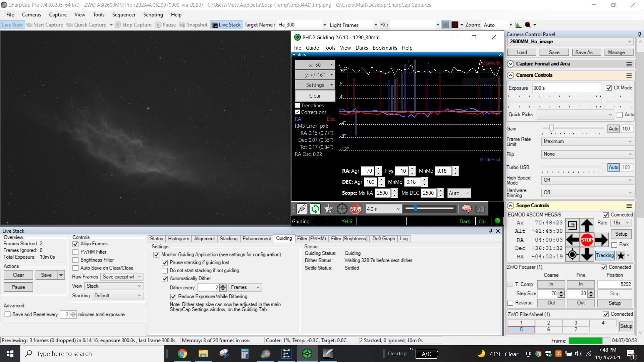This screenshot has height=362, width=644.
Task: Switch to the Filter (FWHM) tab
Action: 311,239
